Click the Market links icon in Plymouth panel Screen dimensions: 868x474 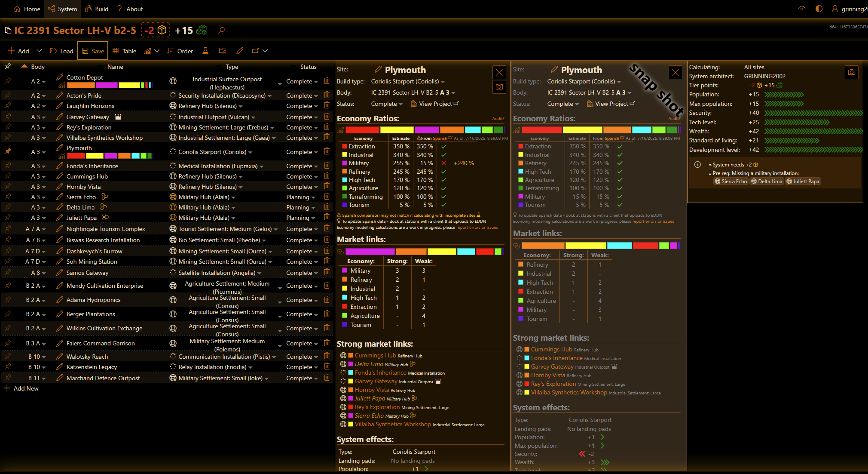(x=340, y=252)
